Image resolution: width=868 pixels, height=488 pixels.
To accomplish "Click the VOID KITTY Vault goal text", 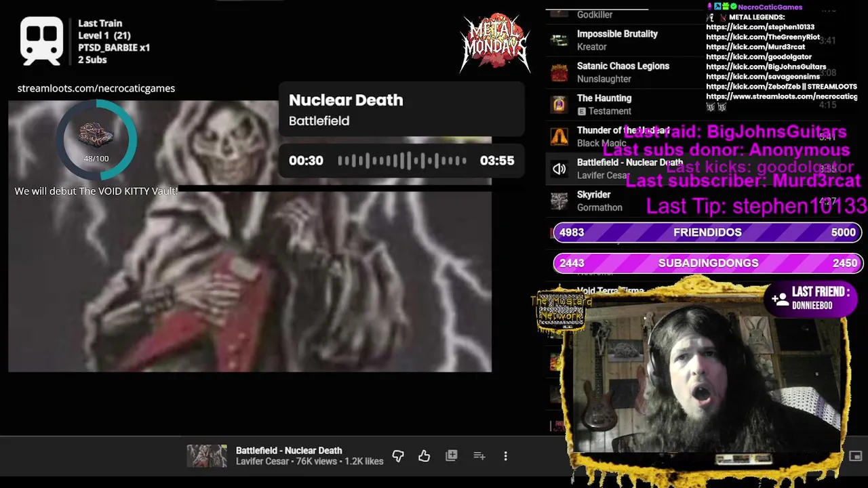I will [96, 191].
